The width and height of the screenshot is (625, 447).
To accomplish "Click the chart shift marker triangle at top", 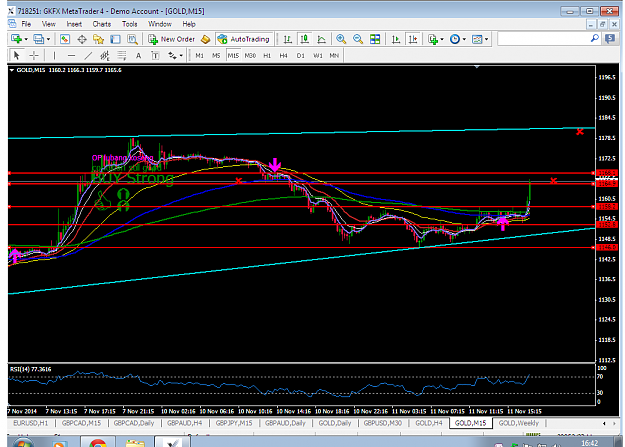I will click(x=477, y=67).
